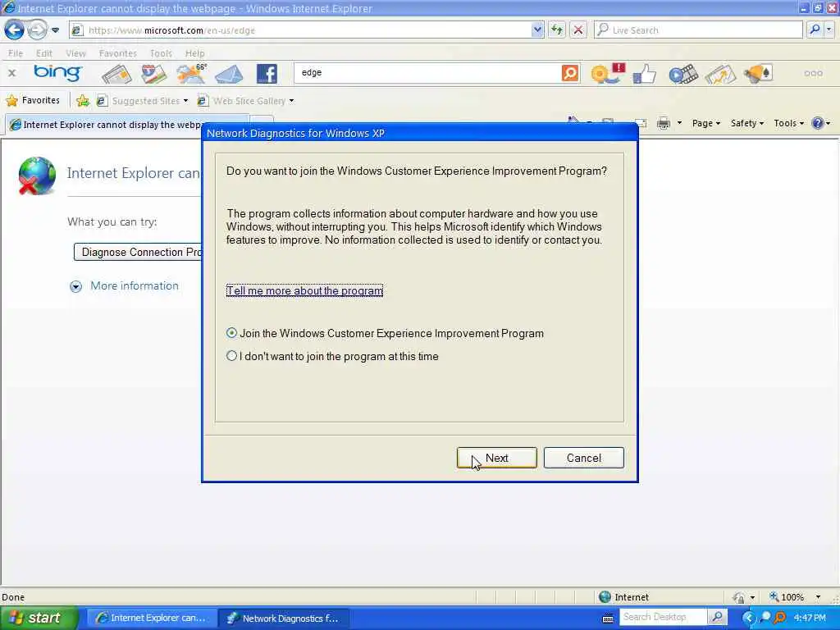Click the Search Desktop magnifier button
Screen dimensions: 840x630
coord(717,617)
